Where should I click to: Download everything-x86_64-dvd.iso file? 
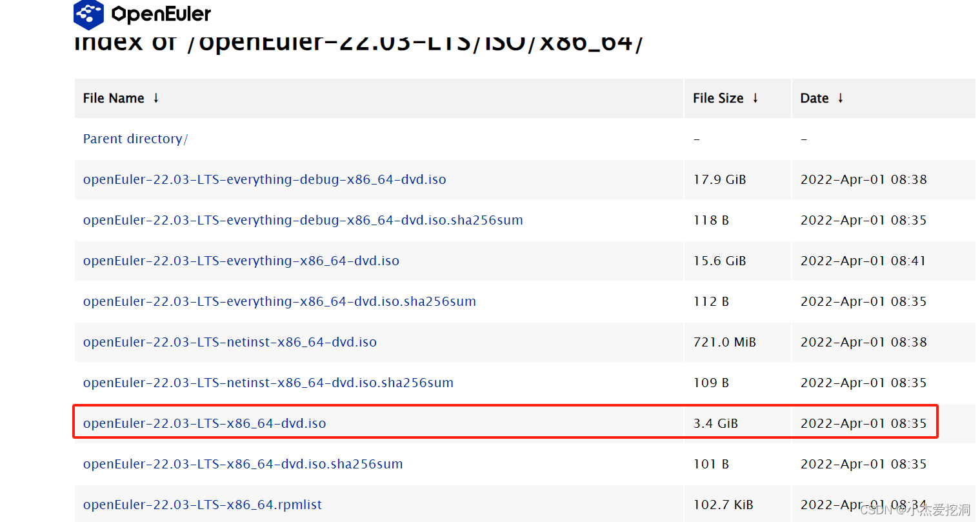(x=241, y=261)
